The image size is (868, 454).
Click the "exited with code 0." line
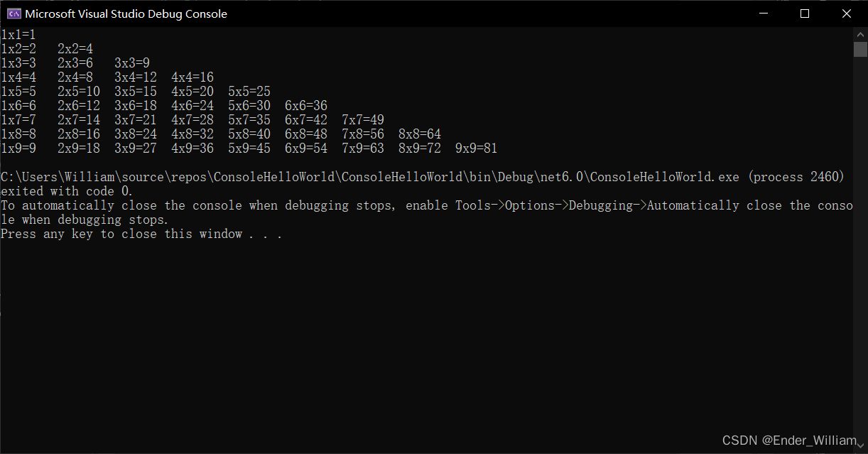click(67, 191)
